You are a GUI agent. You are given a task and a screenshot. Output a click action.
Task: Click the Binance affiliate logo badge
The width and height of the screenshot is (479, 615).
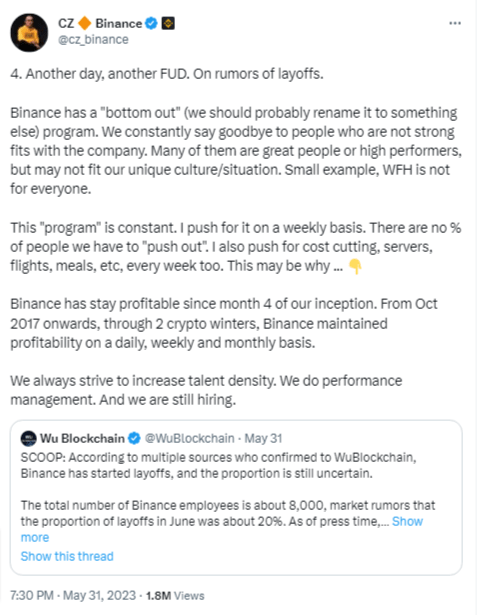point(168,24)
